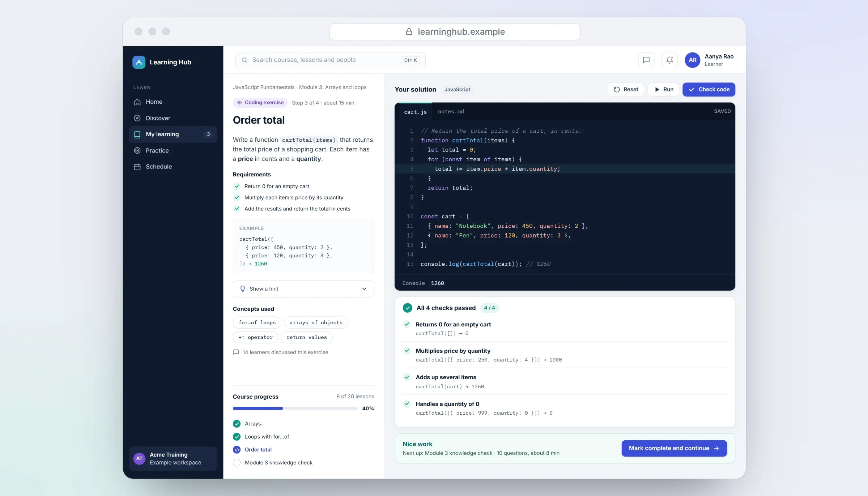Open the Order total lesson link

click(x=258, y=450)
